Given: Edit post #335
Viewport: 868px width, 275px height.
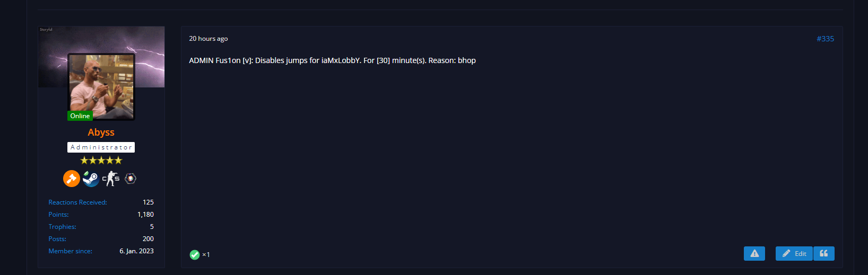Looking at the screenshot, I should (794, 254).
